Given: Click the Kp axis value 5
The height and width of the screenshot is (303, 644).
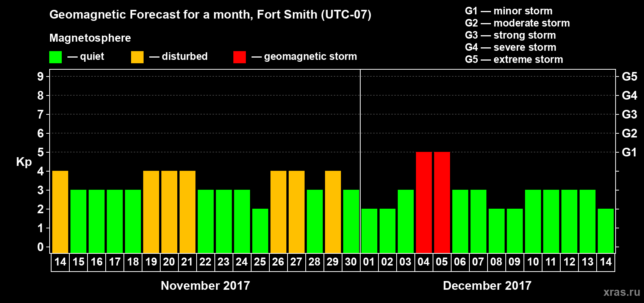Looking at the screenshot, I should pos(41,152).
